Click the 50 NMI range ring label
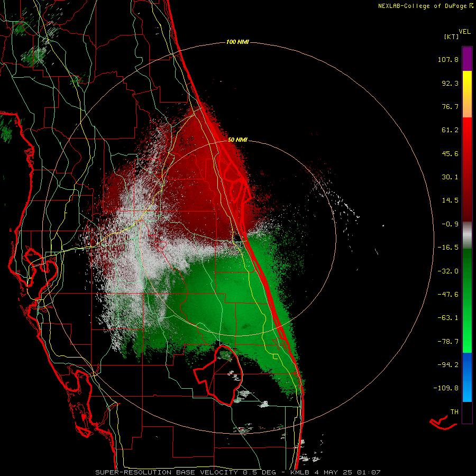The height and width of the screenshot is (476, 476). (237, 140)
